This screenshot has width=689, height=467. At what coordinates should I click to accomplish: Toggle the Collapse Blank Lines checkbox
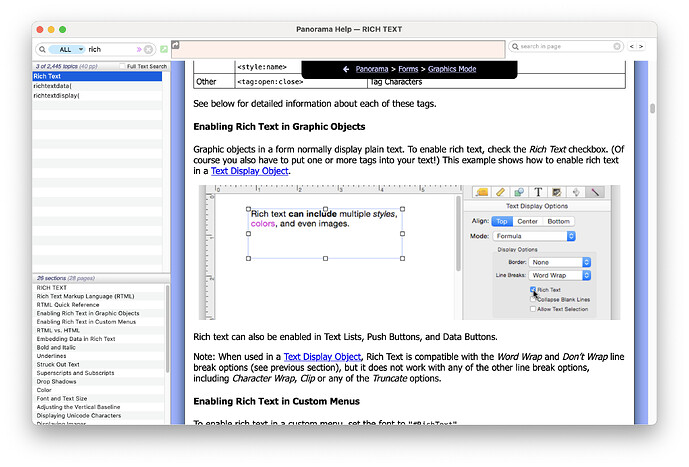pyautogui.click(x=533, y=300)
